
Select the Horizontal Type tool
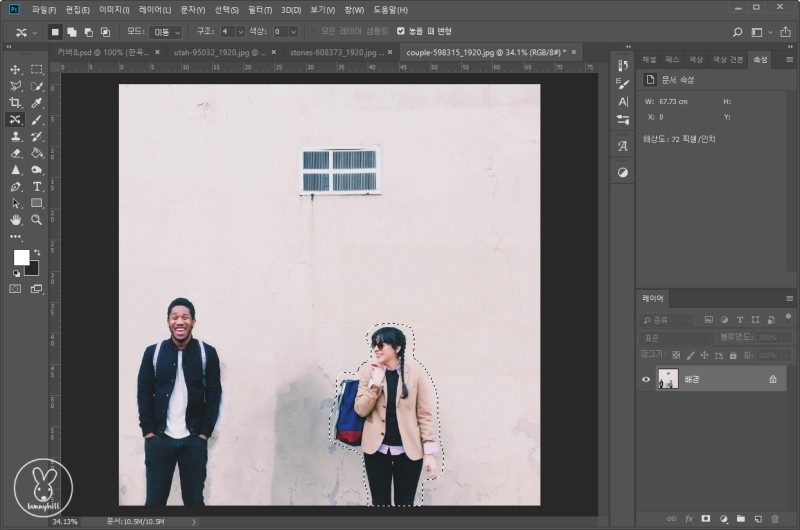pos(37,186)
